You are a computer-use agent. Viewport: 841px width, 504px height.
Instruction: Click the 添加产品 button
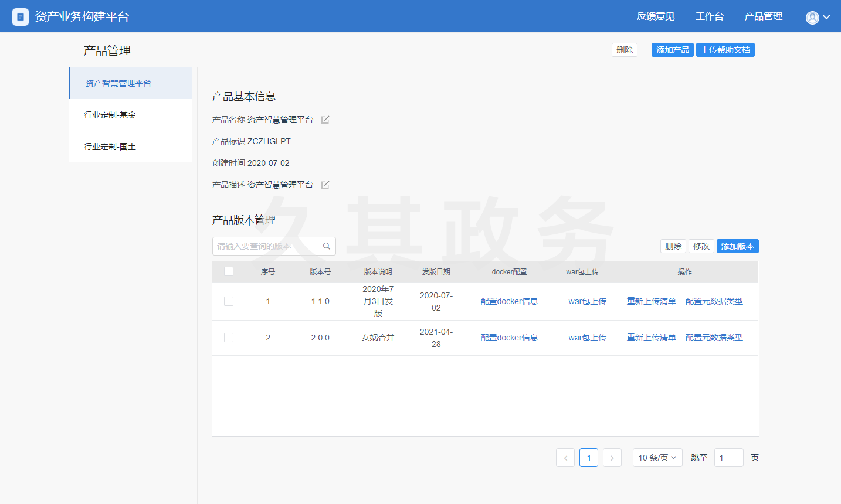(x=672, y=50)
